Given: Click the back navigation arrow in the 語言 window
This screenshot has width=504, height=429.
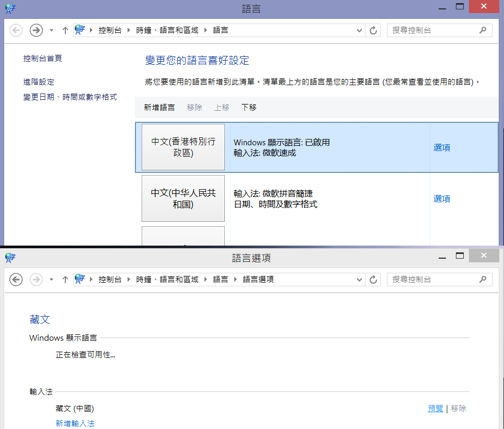Looking at the screenshot, I should click(16, 30).
